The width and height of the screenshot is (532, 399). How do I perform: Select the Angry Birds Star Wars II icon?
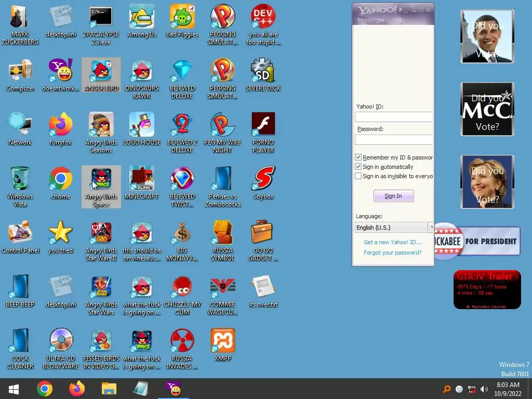101,242
